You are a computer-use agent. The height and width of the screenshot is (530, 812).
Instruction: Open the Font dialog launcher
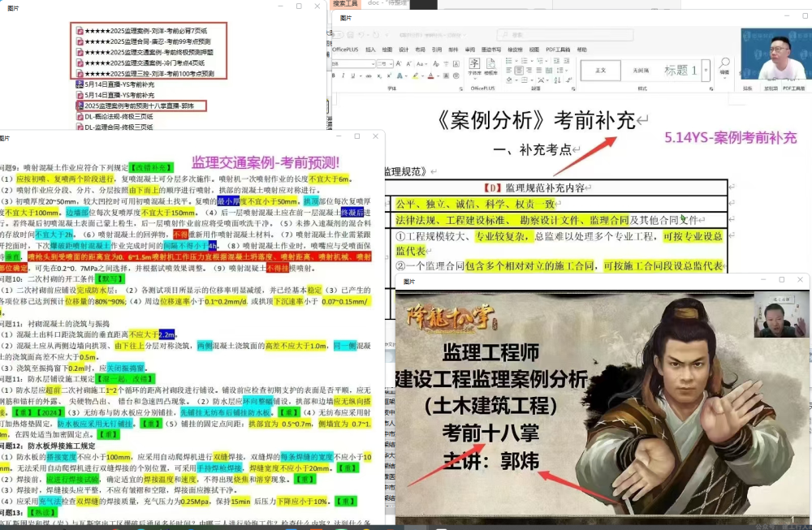coord(461,89)
